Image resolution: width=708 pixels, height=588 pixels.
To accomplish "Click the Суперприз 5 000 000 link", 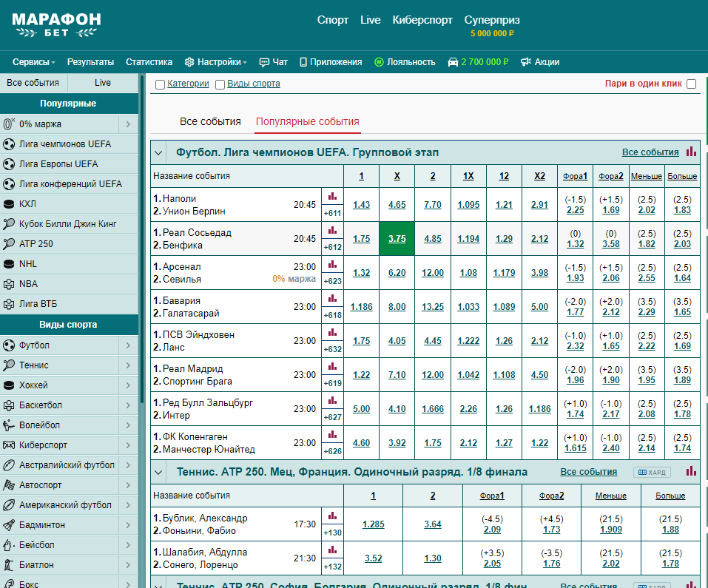I will click(x=492, y=26).
